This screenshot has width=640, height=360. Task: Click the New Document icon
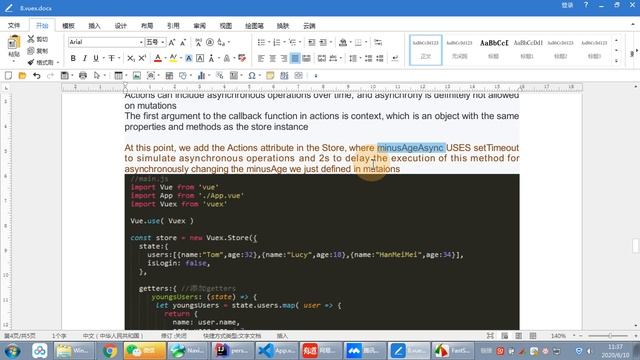pos(8,76)
